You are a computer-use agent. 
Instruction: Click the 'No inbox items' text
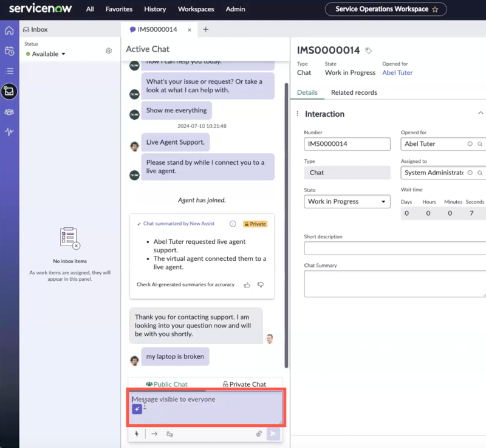point(70,261)
